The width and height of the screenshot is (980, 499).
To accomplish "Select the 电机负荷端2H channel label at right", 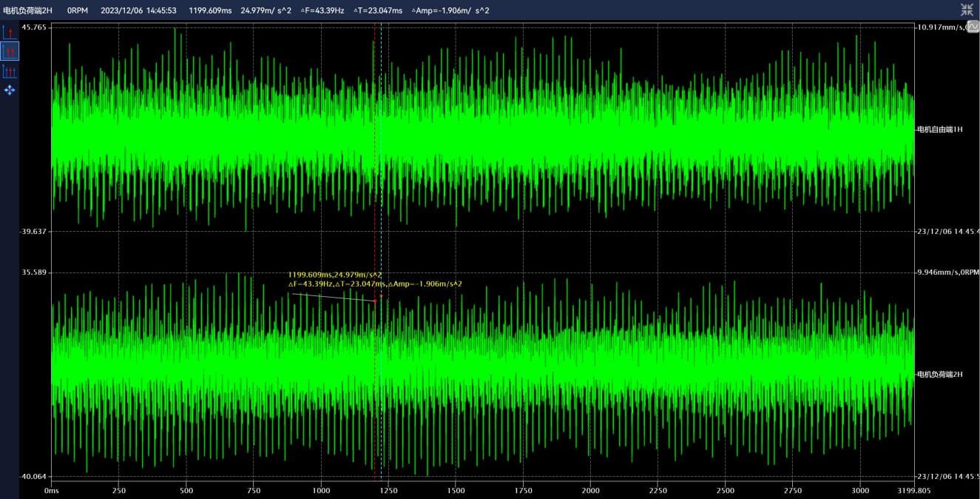I will pyautogui.click(x=939, y=375).
